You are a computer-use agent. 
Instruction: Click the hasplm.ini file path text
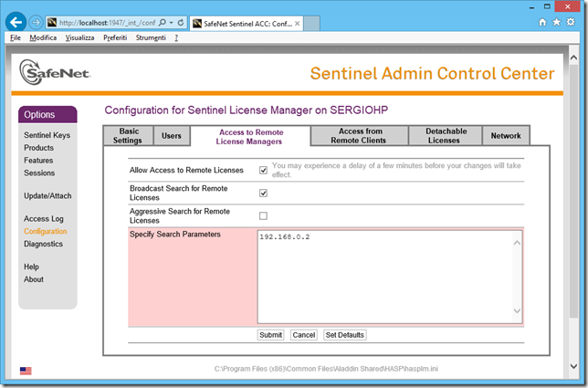(x=326, y=369)
